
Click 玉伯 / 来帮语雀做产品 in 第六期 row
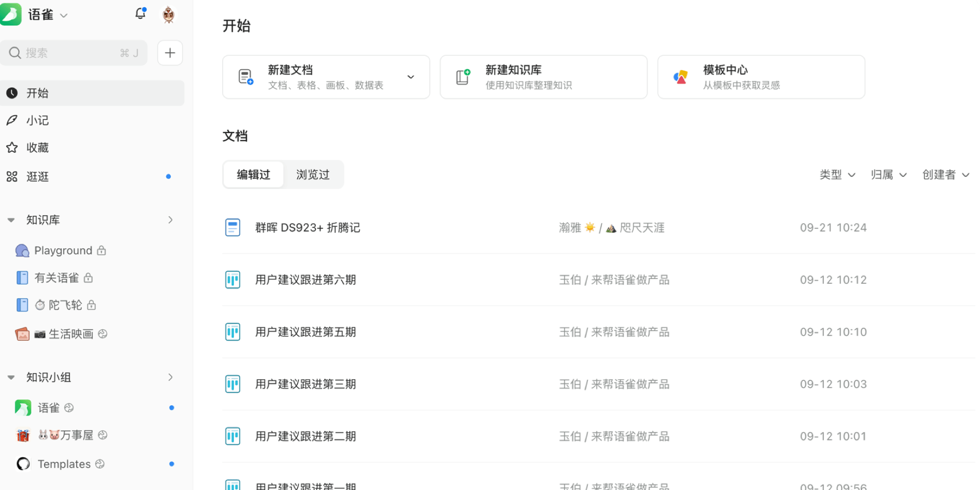[614, 280]
